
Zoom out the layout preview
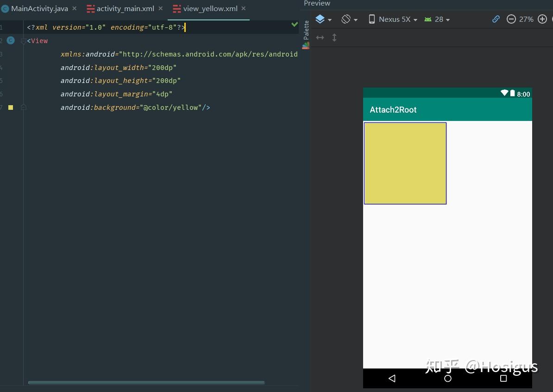511,19
